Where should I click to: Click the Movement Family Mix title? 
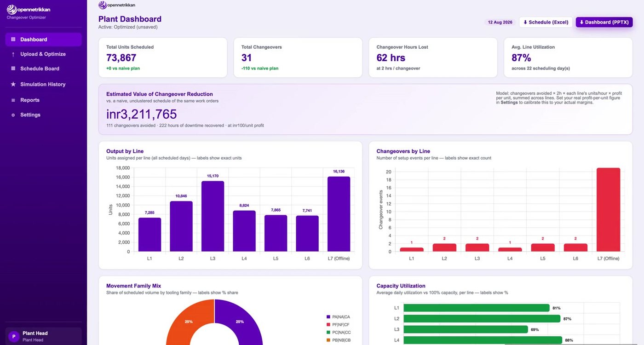pyautogui.click(x=134, y=286)
